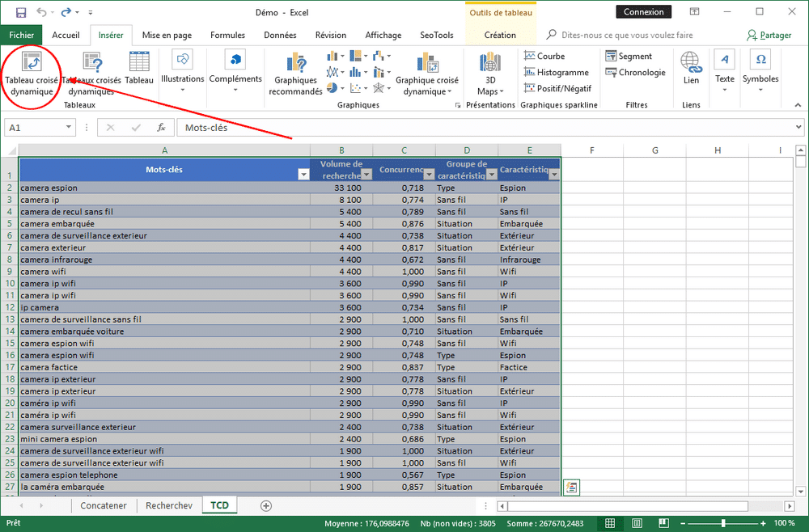This screenshot has width=809, height=532.
Task: Open the Graphique croisé dynamique menu
Action: [426, 74]
